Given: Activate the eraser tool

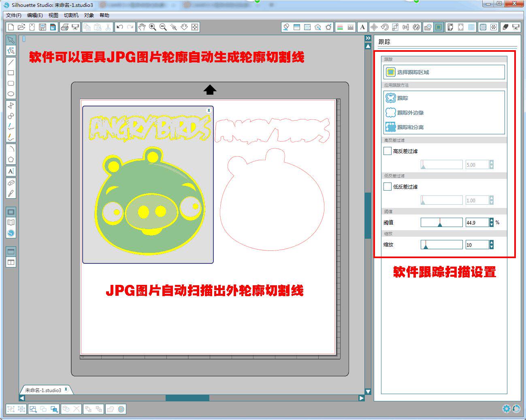Looking at the screenshot, I should coord(11,183).
